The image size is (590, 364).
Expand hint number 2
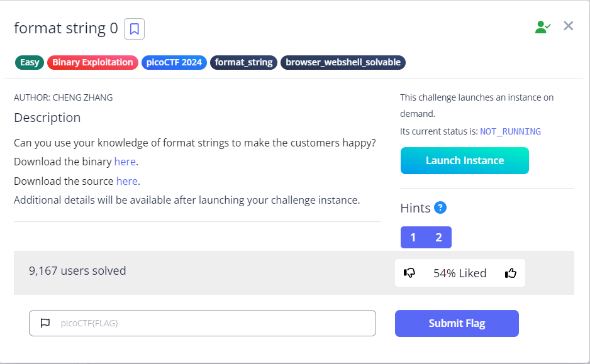[x=438, y=237]
